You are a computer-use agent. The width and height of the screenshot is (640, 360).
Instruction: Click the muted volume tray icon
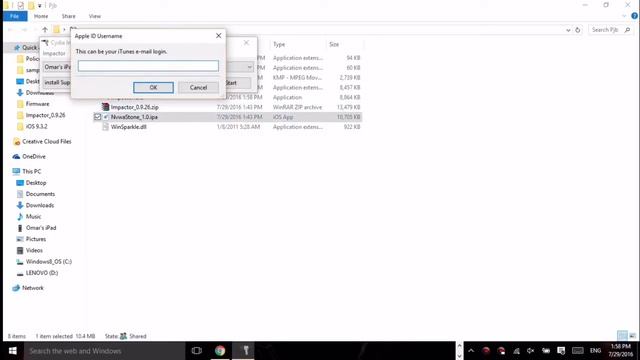tap(531, 351)
